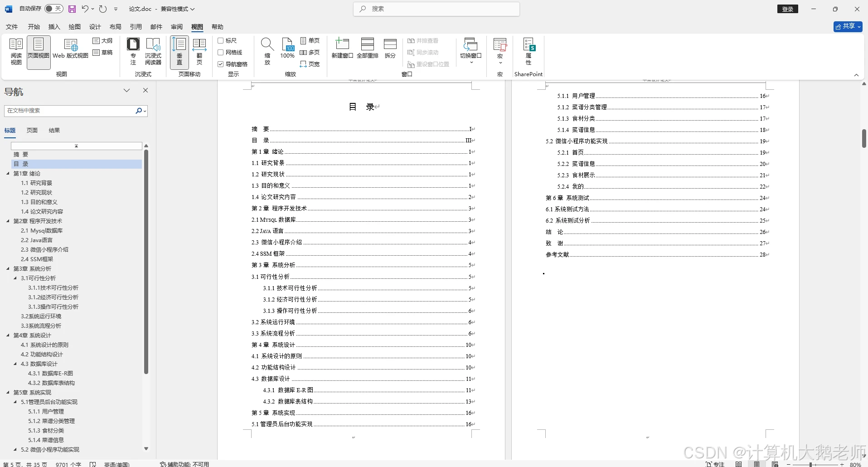The height and width of the screenshot is (467, 868).
Task: Open the Zoom dialog (缩放)
Action: click(267, 52)
